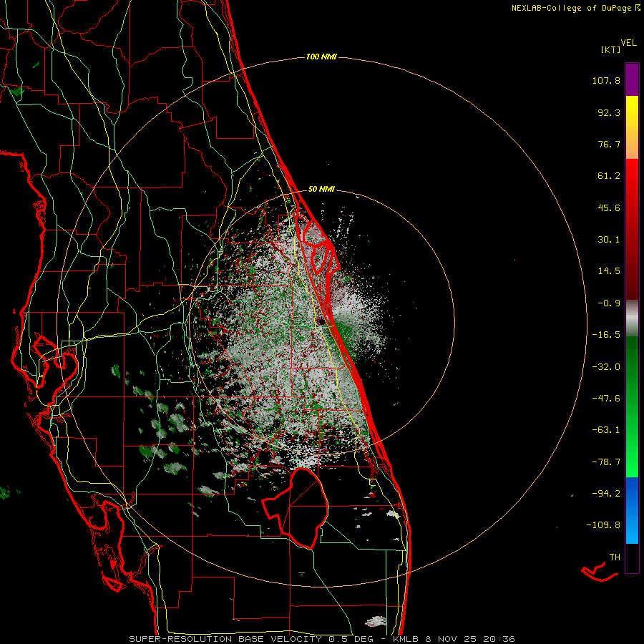
Task: Click the -94.2 legend value
Action: click(606, 493)
